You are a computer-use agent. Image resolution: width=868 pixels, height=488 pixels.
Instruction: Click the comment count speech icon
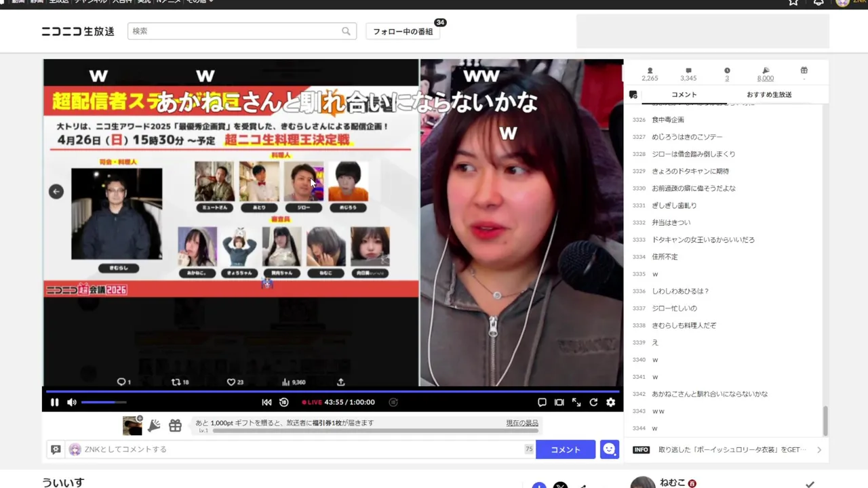tap(688, 70)
